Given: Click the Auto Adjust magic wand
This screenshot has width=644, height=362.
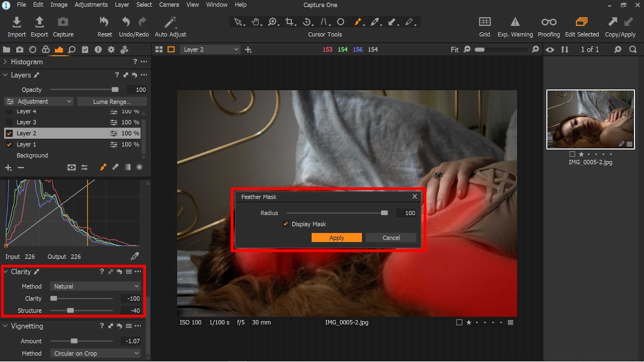Looking at the screenshot, I should [170, 22].
